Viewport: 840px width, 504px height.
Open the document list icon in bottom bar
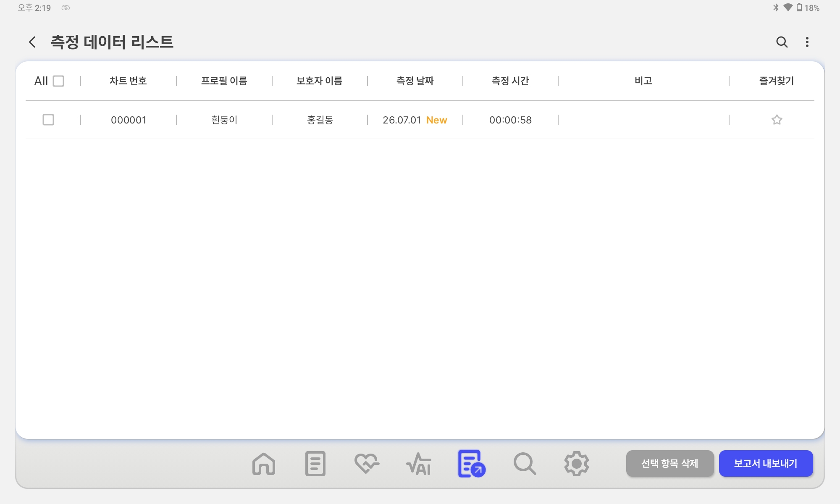315,464
